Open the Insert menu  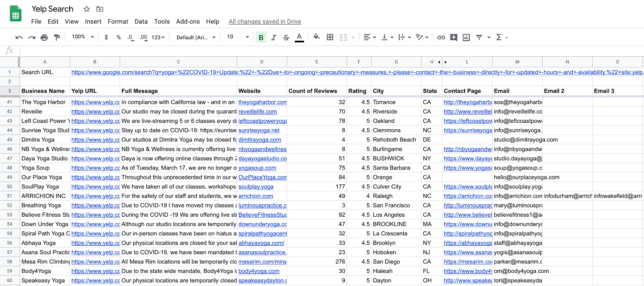[93, 22]
